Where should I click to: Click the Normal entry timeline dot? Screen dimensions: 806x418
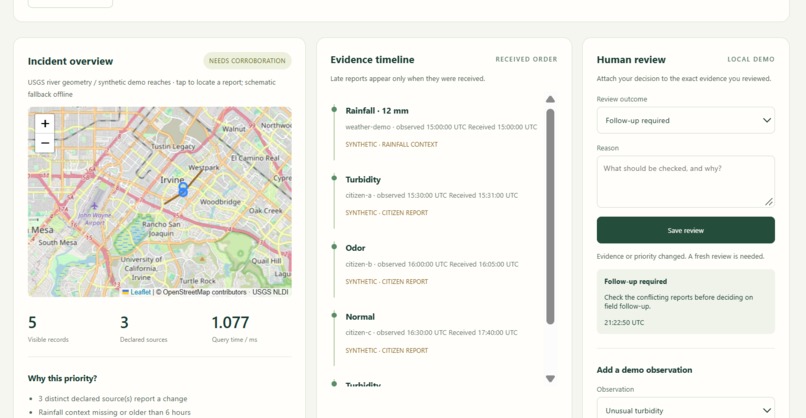(334, 315)
